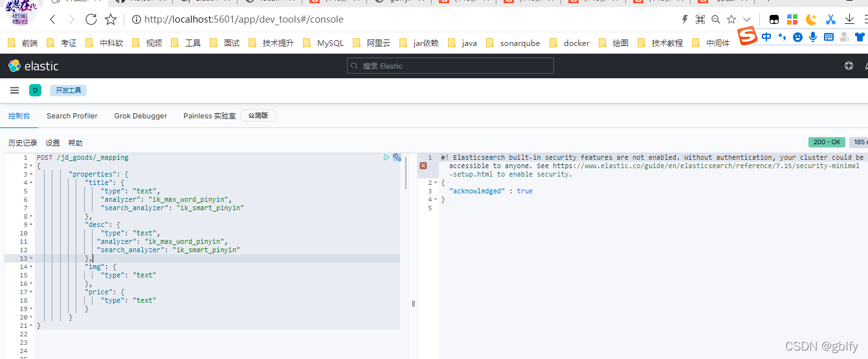Open the 技术教程 bookmark folder
Screen dimensions: 868x359
(x=660, y=43)
